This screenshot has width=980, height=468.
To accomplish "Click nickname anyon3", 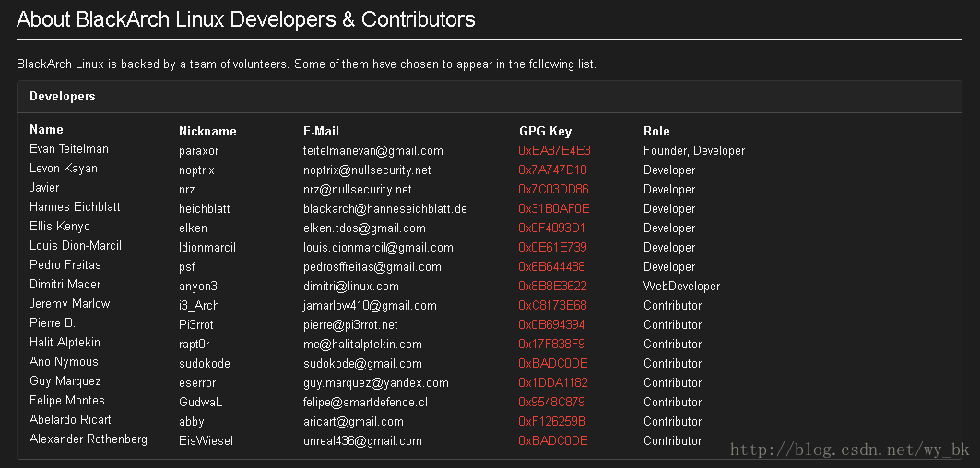I will 199,287.
